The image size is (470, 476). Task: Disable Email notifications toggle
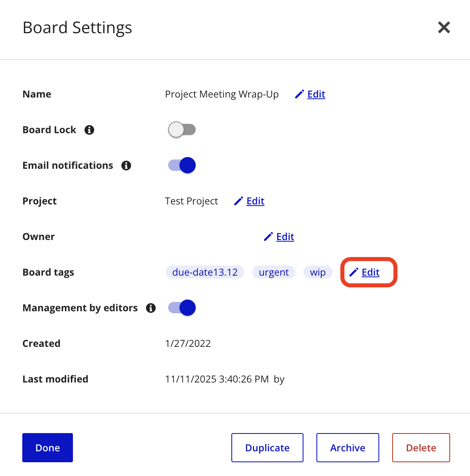click(182, 166)
